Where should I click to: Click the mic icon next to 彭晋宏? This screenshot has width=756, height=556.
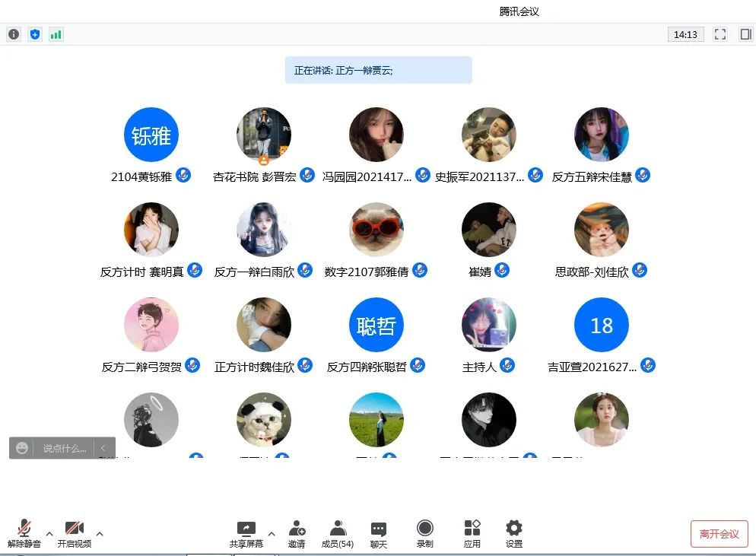click(x=307, y=175)
